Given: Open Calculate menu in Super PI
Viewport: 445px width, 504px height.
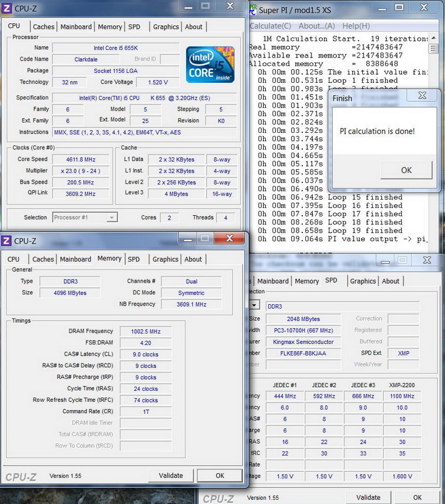Looking at the screenshot, I should click(x=270, y=26).
